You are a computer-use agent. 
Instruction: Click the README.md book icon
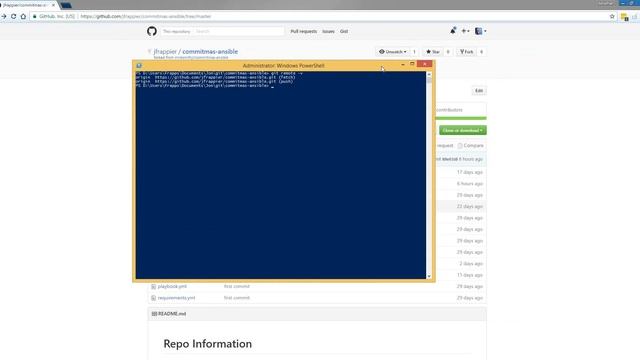pyautogui.click(x=154, y=314)
